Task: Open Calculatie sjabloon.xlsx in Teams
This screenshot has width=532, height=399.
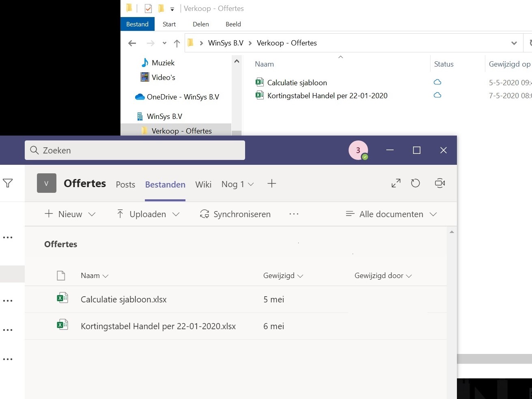Action: [124, 300]
